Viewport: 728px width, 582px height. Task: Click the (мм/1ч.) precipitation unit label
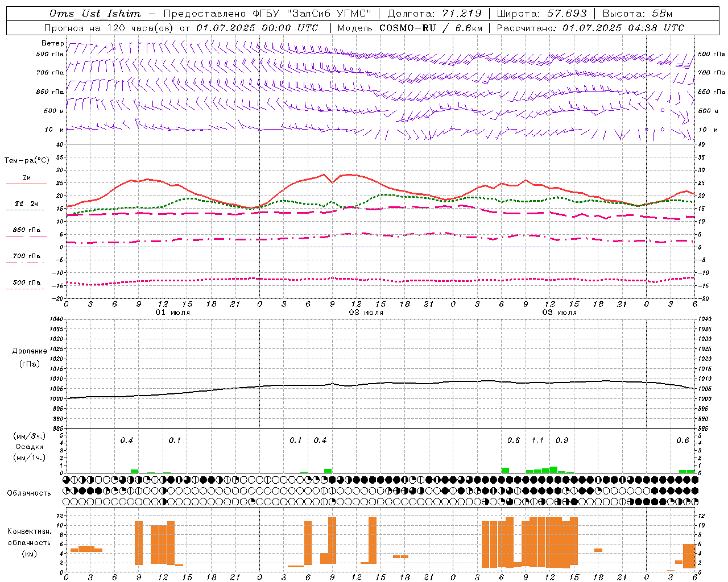[29, 458]
